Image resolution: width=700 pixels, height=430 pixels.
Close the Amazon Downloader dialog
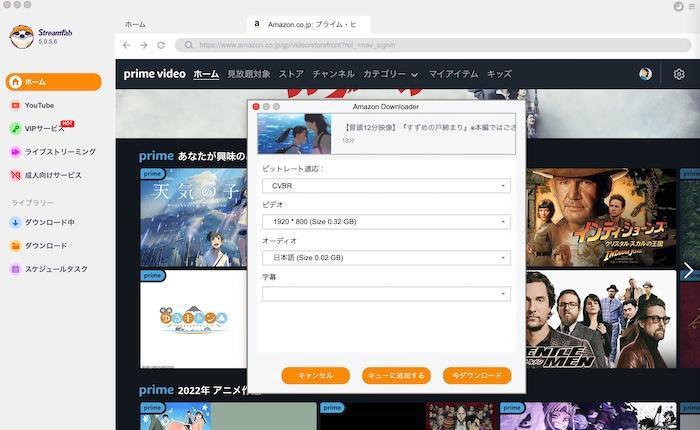tap(256, 107)
